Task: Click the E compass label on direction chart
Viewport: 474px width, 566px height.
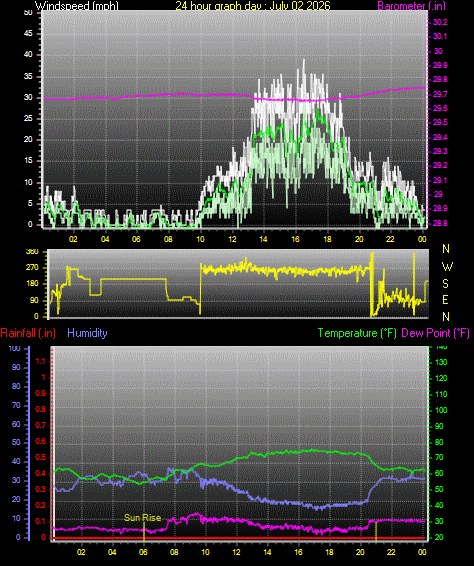Action: (x=445, y=300)
